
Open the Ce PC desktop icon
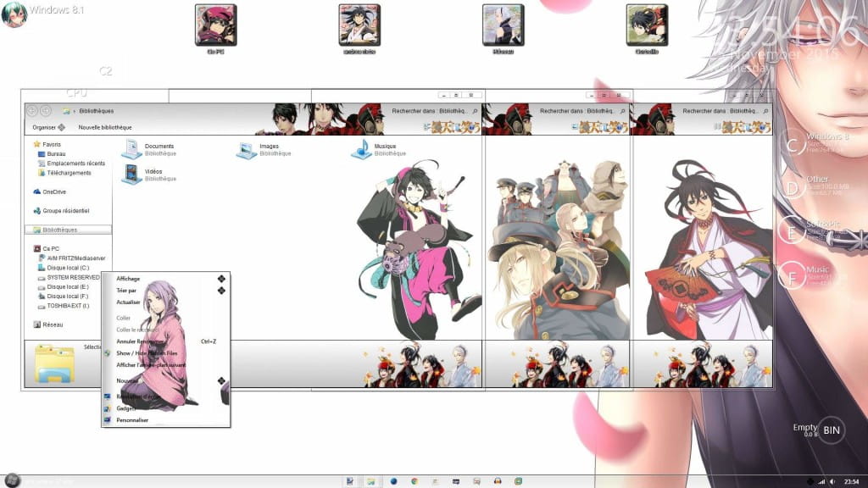(x=214, y=25)
